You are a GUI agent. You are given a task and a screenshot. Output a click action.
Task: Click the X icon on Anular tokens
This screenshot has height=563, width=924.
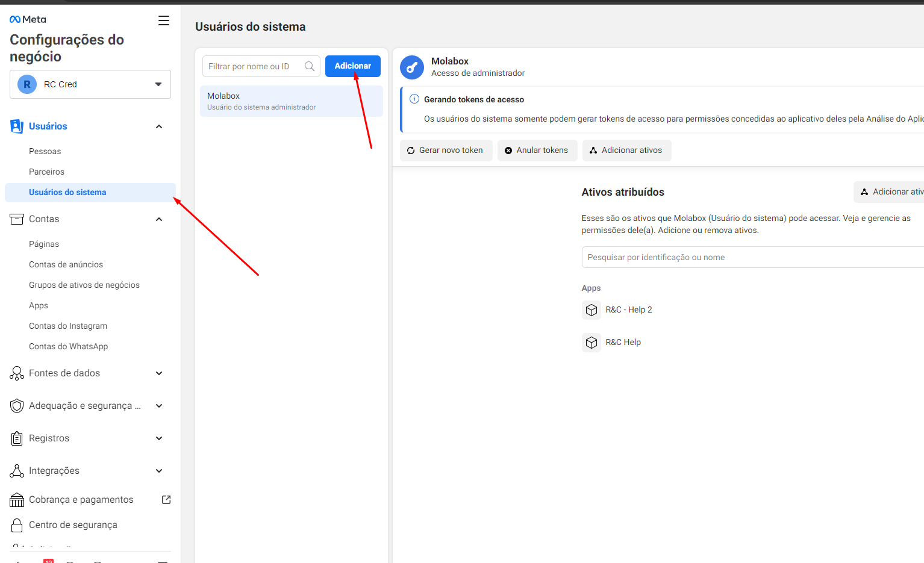point(508,151)
